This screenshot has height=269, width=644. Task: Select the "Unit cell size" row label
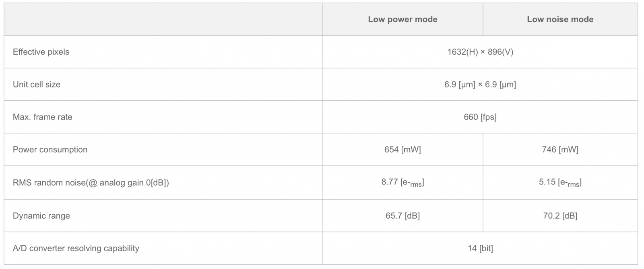[x=37, y=85]
